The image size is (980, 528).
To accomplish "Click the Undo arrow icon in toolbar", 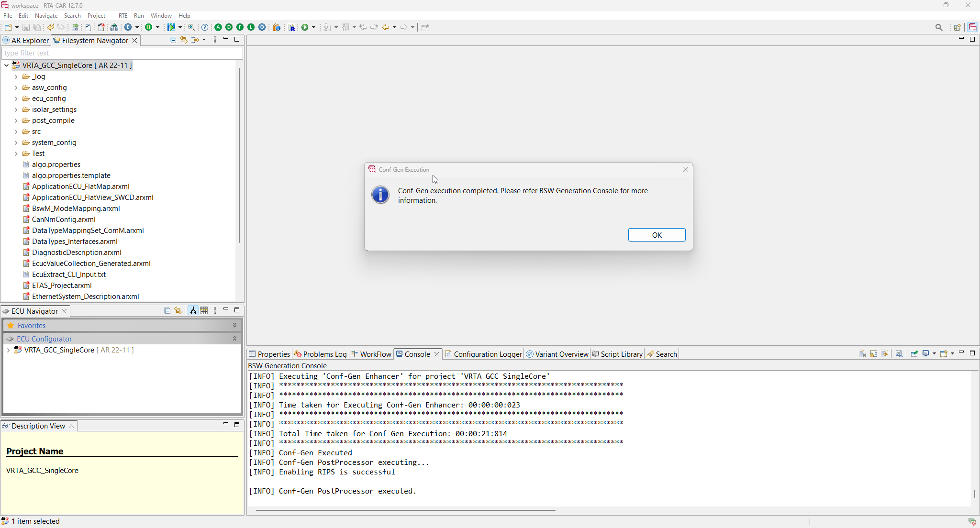I will (x=50, y=27).
